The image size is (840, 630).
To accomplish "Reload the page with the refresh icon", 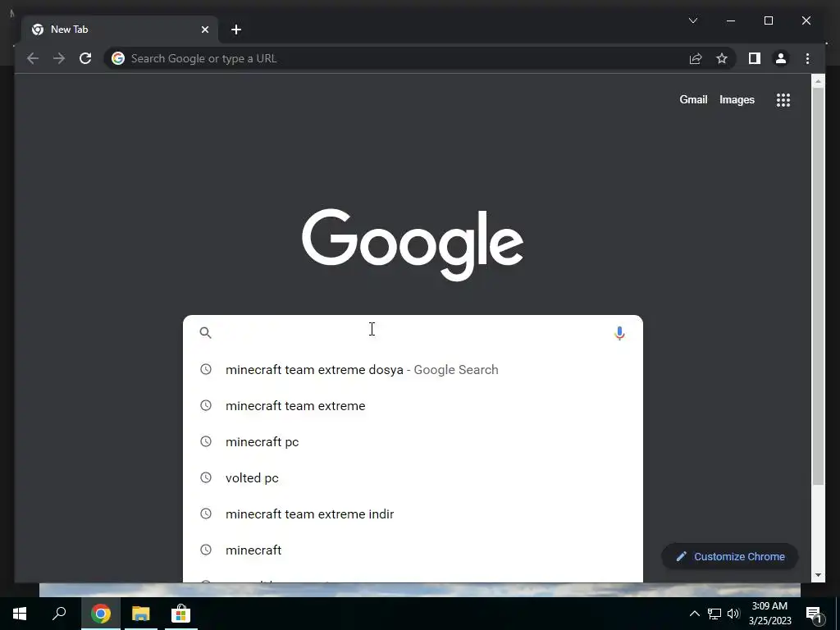I will coord(85,58).
